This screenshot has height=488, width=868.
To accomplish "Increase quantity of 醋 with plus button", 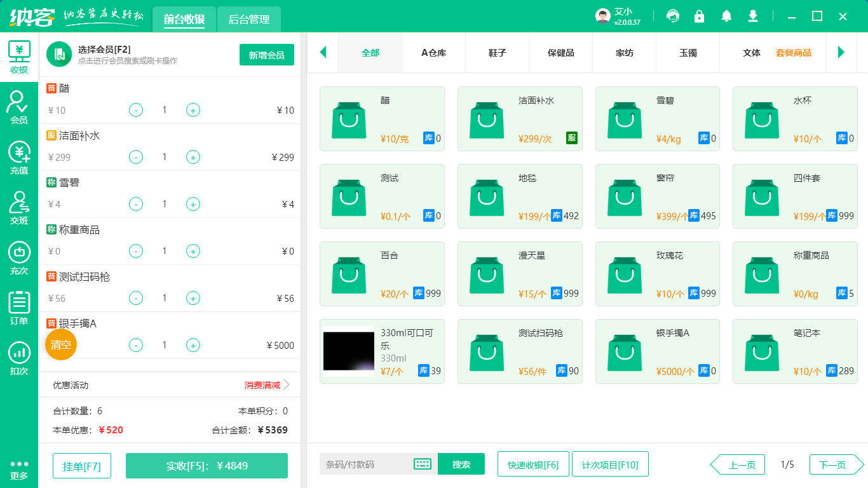I will (193, 110).
